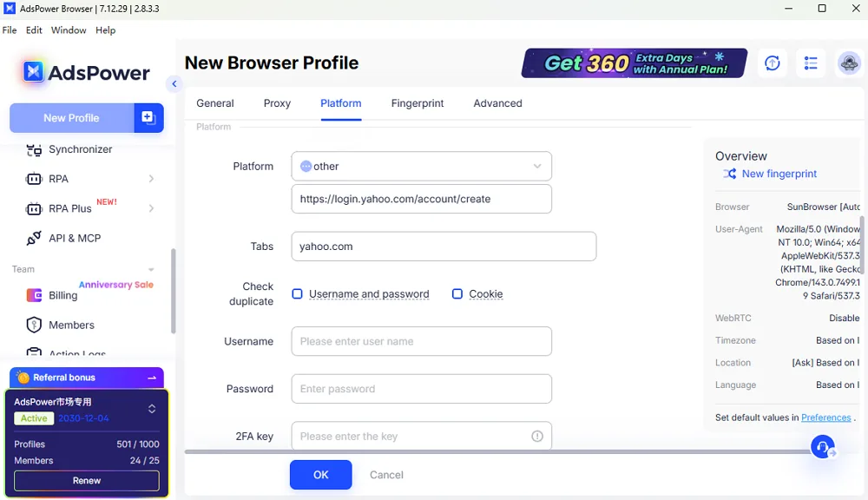Enable the Cookie duplicate check
This screenshot has width=868, height=500.
(x=457, y=293)
